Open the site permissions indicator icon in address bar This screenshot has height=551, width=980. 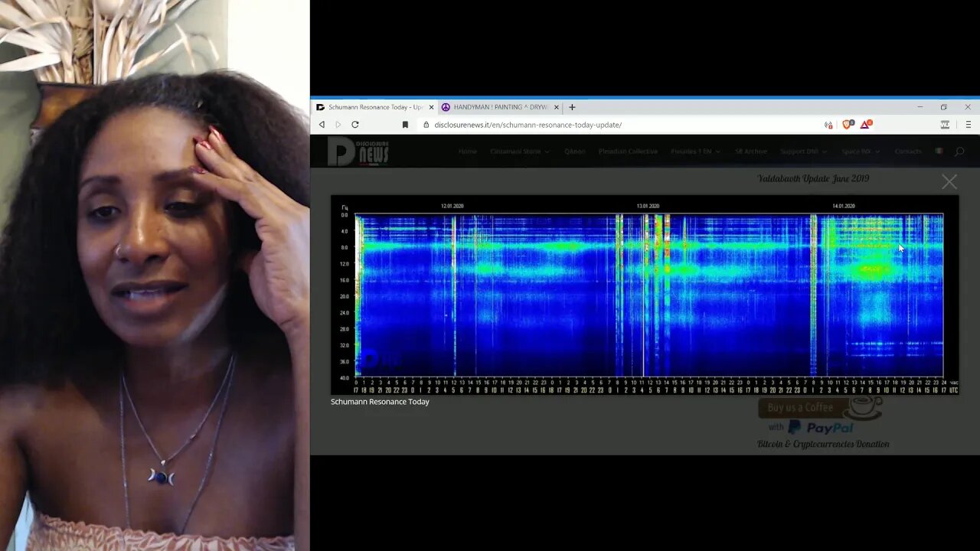click(828, 125)
